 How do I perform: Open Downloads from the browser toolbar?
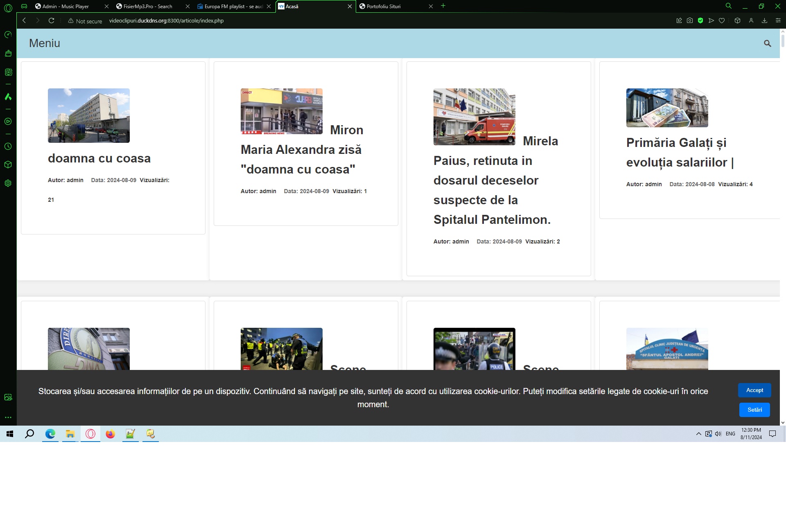point(764,20)
